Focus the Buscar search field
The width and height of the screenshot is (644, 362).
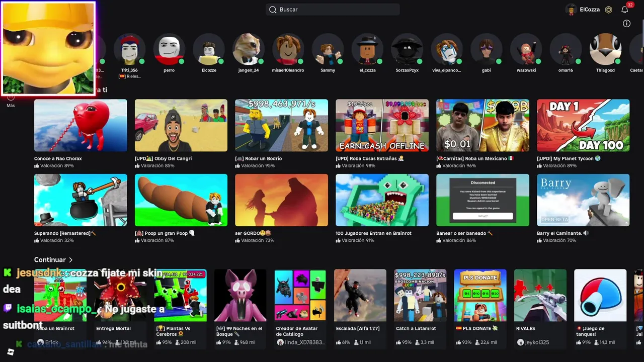click(x=333, y=10)
